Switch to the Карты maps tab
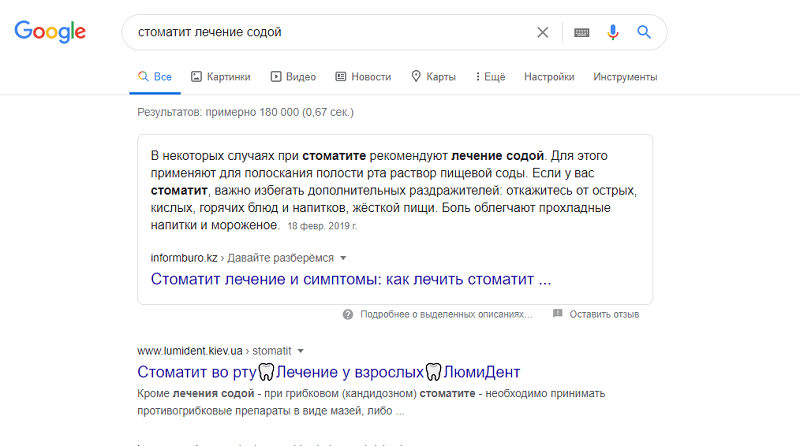The image size is (800, 446). [x=433, y=77]
